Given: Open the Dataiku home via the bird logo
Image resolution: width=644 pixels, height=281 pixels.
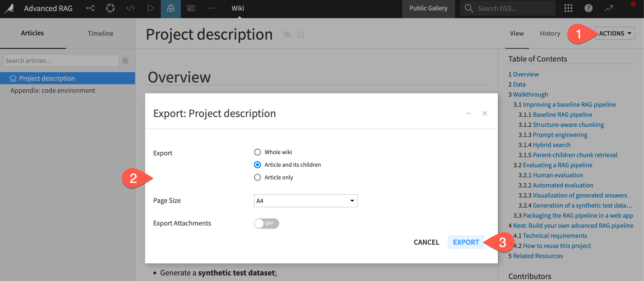Looking at the screenshot, I should [9, 8].
